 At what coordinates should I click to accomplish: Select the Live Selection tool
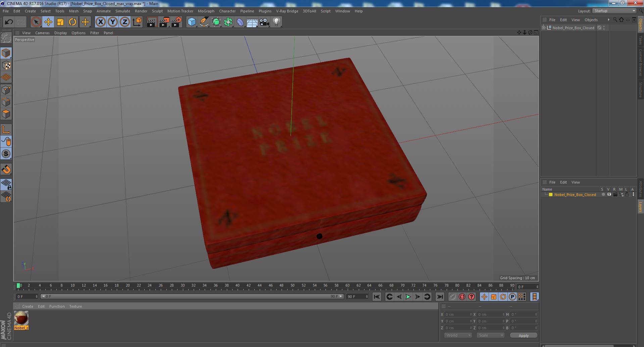coord(36,22)
